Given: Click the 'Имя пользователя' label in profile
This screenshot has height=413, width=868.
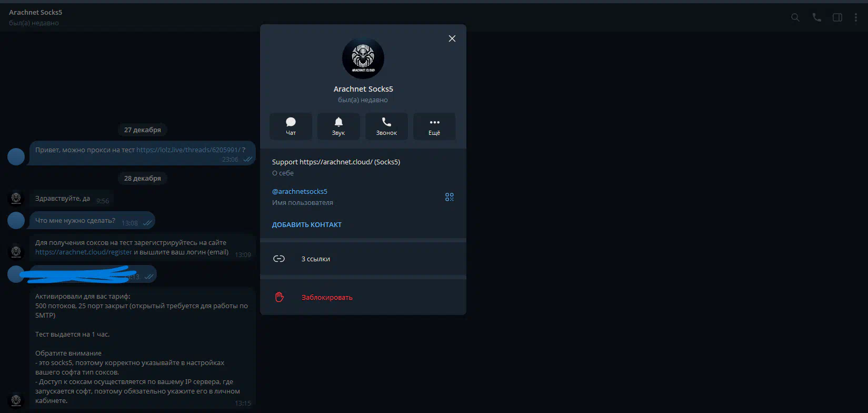Looking at the screenshot, I should click(x=303, y=203).
